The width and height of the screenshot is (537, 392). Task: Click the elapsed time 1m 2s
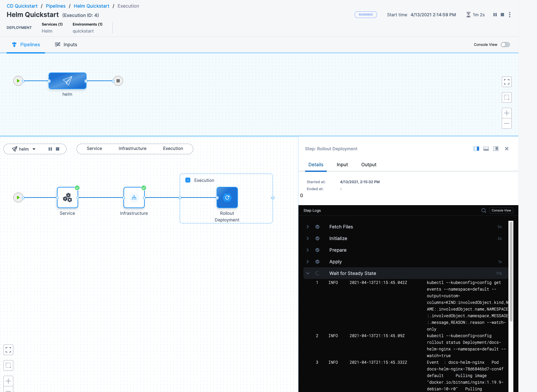(479, 15)
